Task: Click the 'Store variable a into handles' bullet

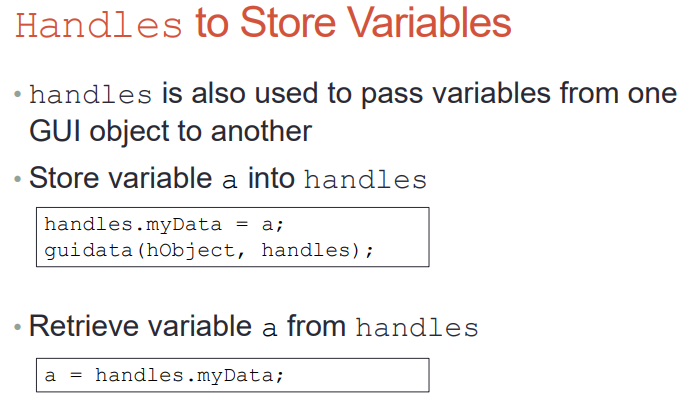Action: click(228, 178)
